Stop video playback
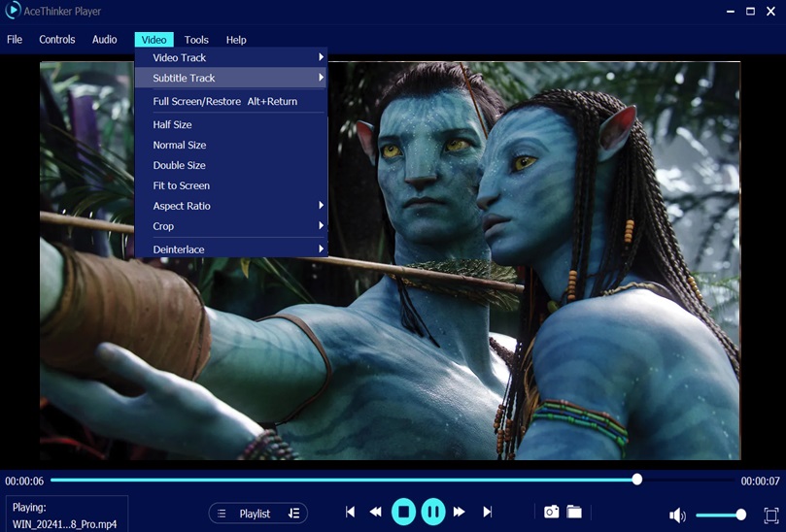 tap(403, 512)
